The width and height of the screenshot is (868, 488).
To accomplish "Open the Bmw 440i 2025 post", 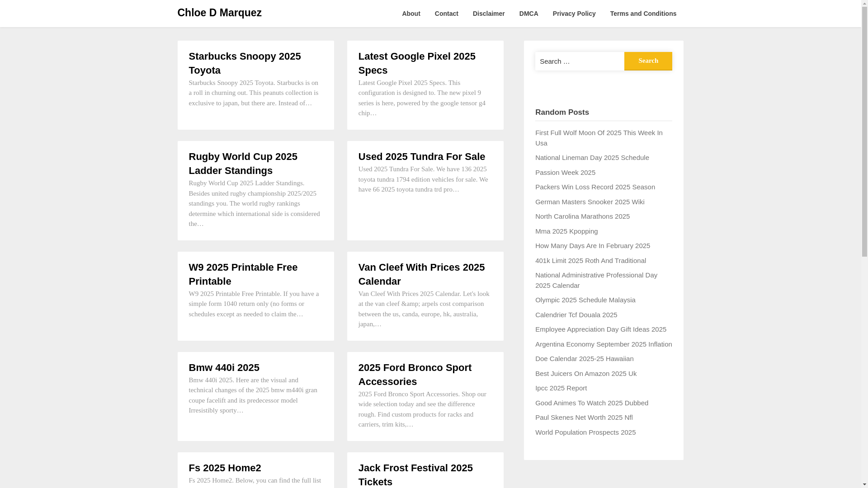I will point(224,368).
